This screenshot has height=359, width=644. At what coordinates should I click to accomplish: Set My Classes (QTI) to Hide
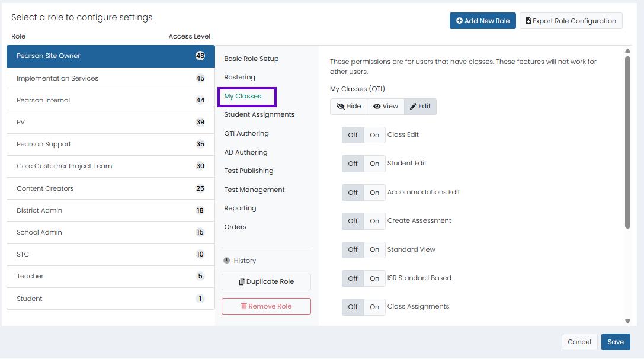coord(349,107)
